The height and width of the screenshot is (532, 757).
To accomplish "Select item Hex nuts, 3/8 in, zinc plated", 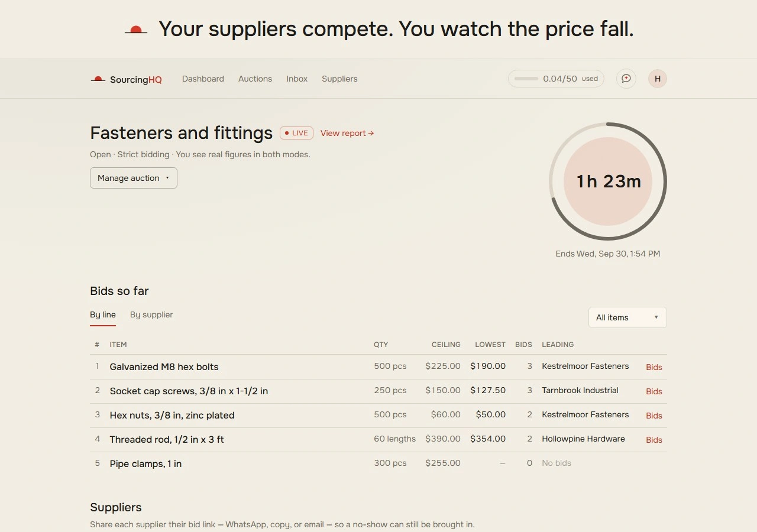I will pyautogui.click(x=172, y=416).
